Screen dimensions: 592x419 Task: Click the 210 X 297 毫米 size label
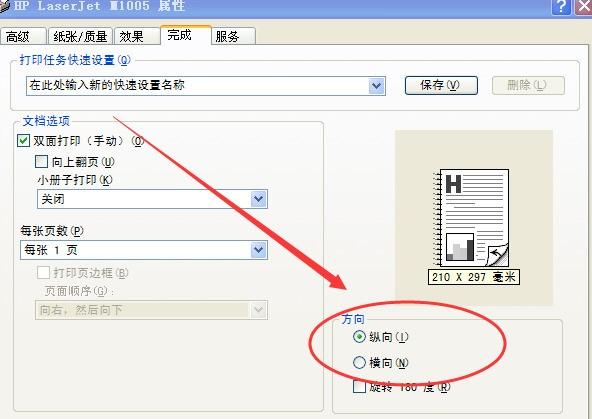pos(474,277)
